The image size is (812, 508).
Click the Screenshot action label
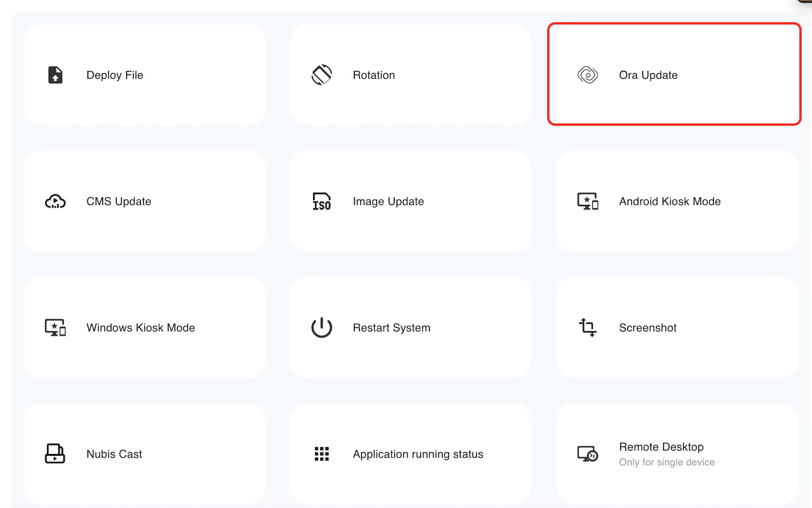[648, 328]
